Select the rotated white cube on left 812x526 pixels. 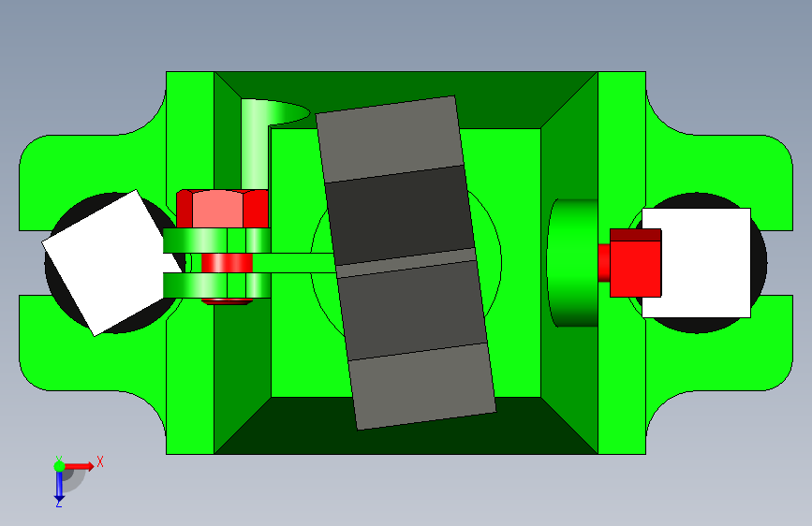[x=112, y=263]
